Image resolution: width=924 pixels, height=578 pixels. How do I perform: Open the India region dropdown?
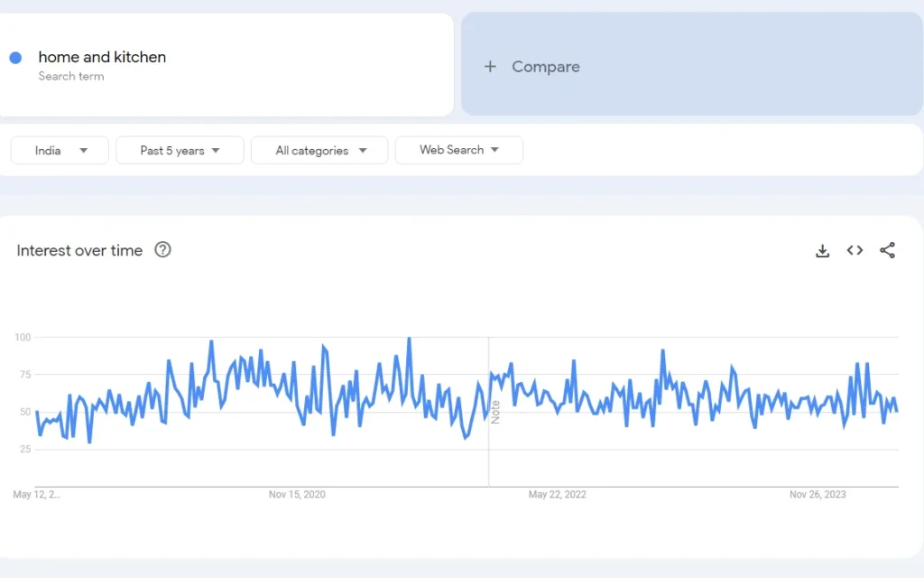pyautogui.click(x=60, y=151)
